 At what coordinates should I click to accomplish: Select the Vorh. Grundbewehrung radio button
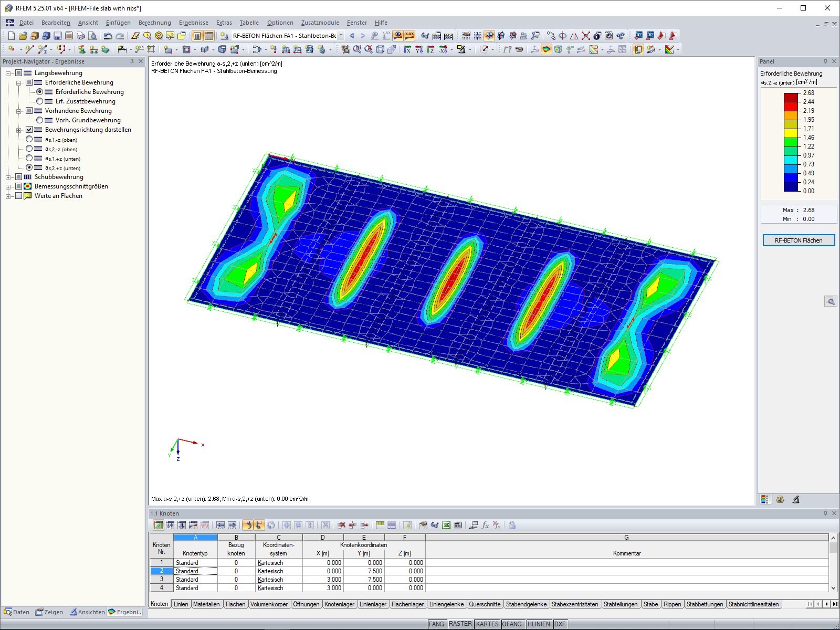coord(40,120)
